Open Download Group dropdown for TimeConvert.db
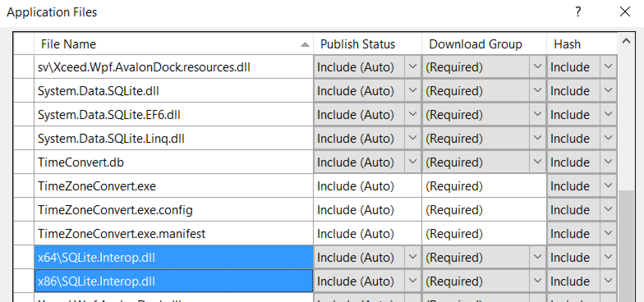The image size is (644, 302). (537, 162)
